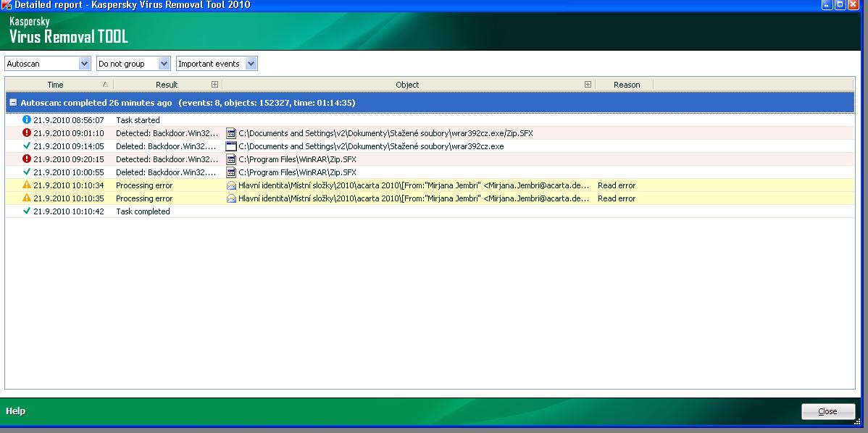The height and width of the screenshot is (433, 868).
Task: Click the blue info icon for Task started
Action: pyautogui.click(x=27, y=119)
